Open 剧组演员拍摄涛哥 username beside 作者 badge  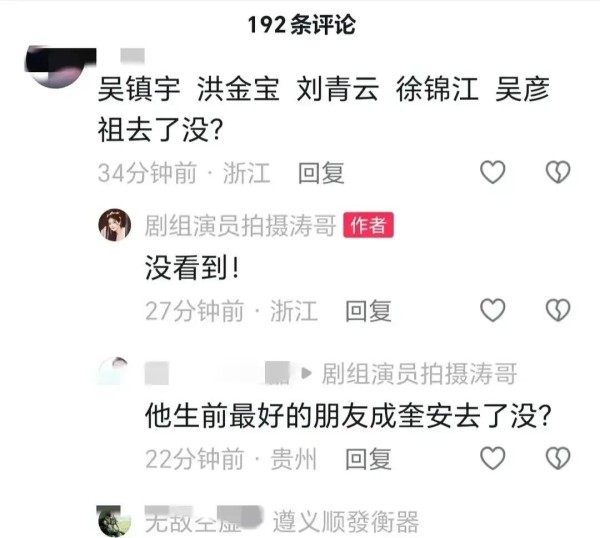(x=240, y=225)
